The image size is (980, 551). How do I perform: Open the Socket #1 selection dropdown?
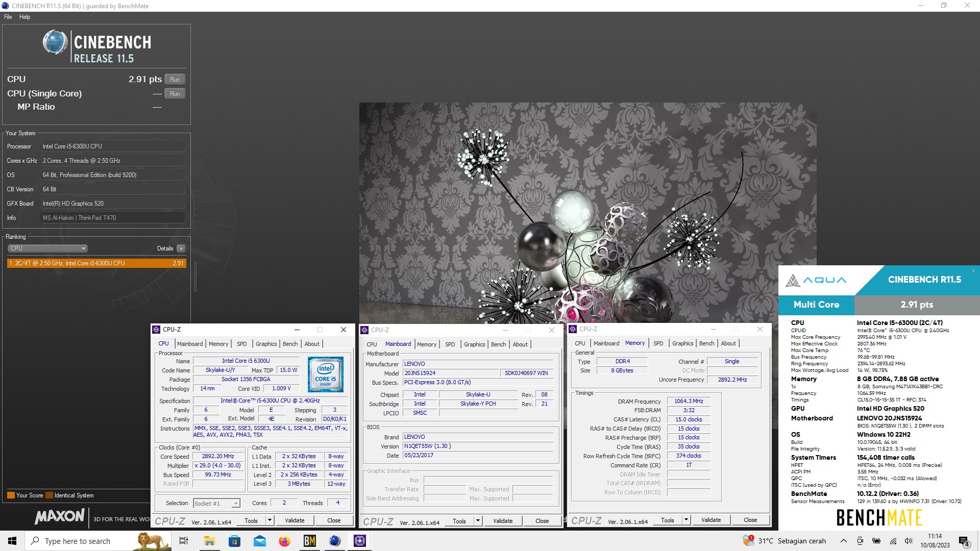tap(217, 504)
